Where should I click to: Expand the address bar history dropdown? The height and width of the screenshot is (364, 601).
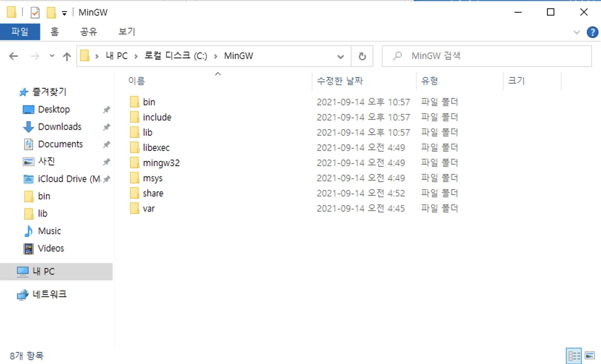point(340,56)
